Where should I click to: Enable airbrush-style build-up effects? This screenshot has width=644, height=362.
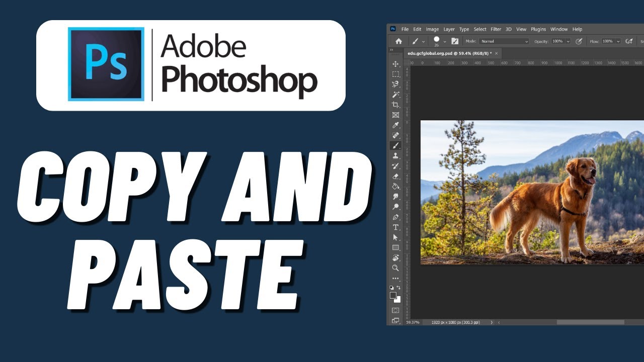[630, 41]
